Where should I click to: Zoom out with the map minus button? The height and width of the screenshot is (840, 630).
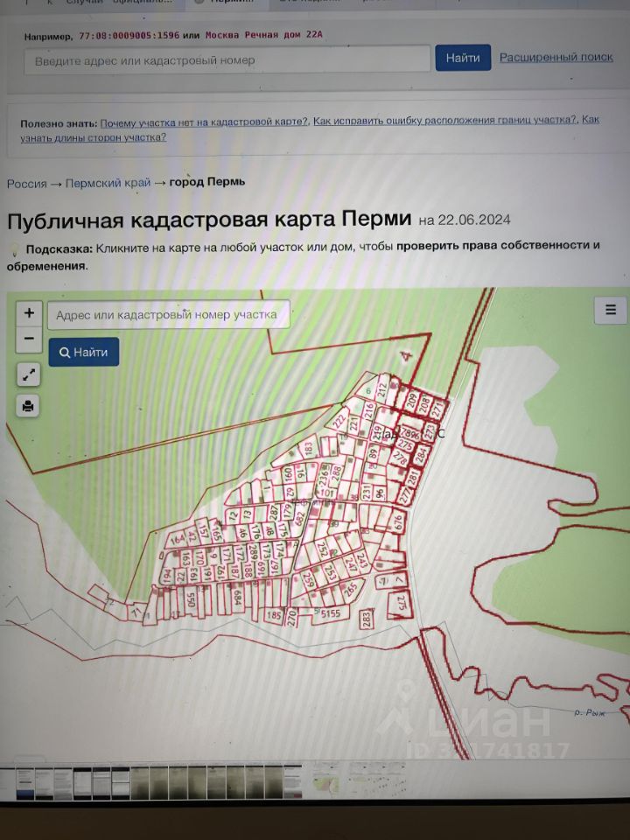pyautogui.click(x=29, y=339)
